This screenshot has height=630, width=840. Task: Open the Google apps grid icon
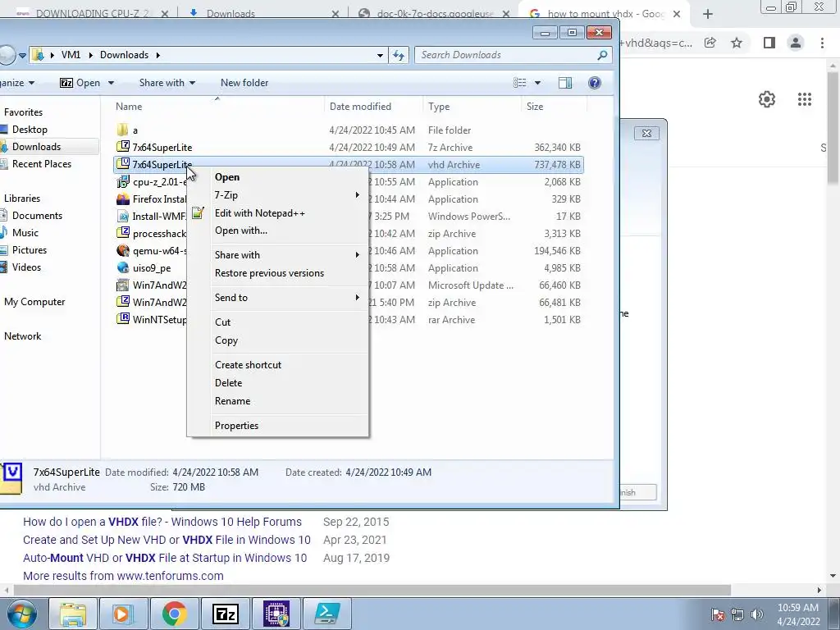804,99
